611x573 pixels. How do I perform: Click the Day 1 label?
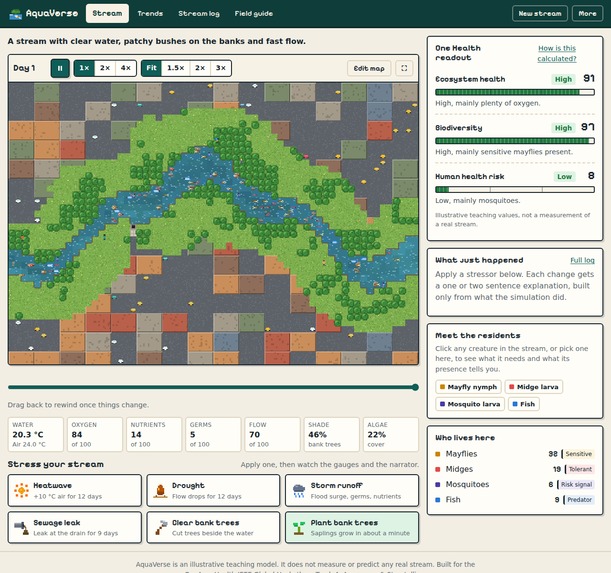[24, 68]
